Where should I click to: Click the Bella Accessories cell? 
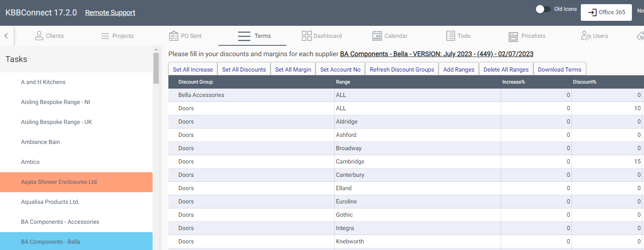click(251, 95)
